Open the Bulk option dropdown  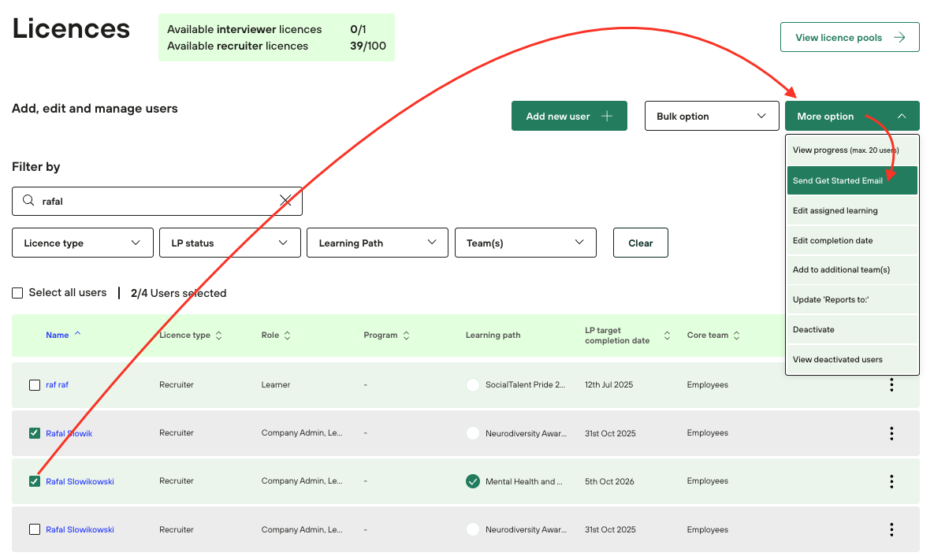click(712, 116)
